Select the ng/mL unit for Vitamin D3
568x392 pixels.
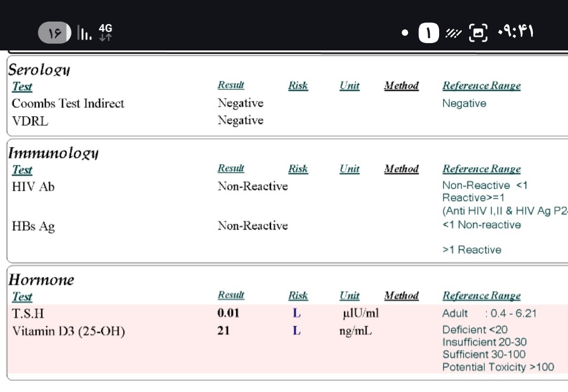tap(356, 331)
